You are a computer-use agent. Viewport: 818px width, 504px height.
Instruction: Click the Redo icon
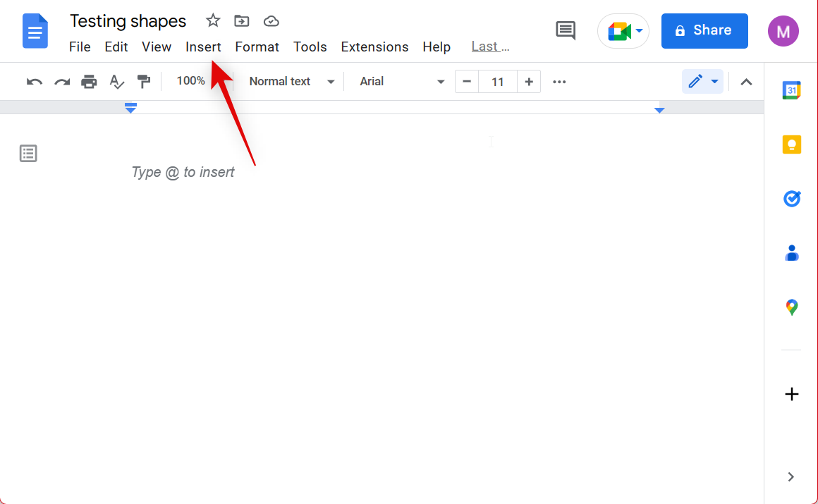click(62, 82)
